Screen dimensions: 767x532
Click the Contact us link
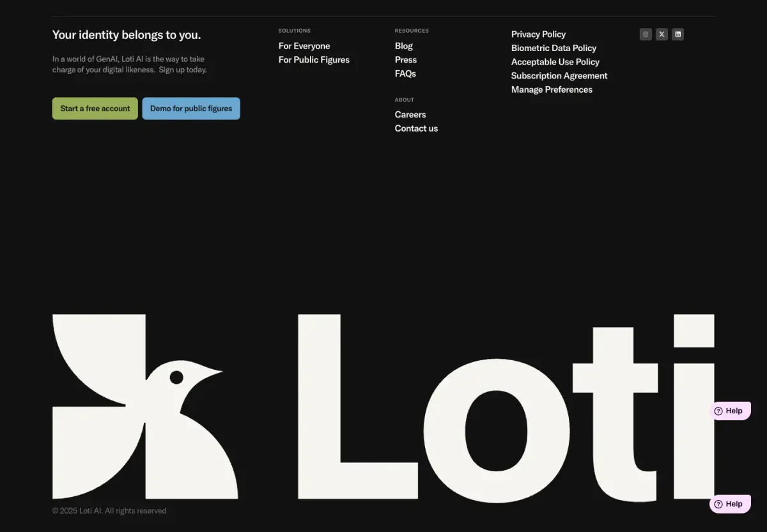coord(416,128)
